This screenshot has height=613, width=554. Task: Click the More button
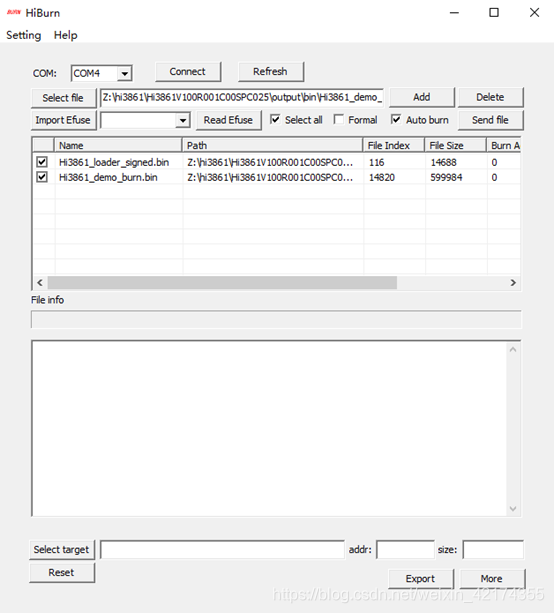tap(492, 579)
